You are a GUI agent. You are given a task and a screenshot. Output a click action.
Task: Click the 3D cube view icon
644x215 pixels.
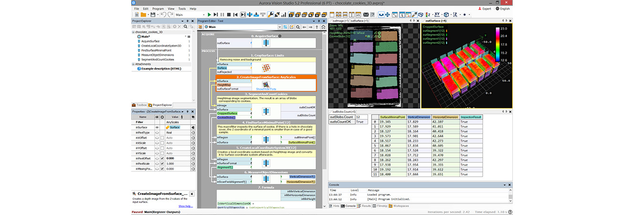click(x=446, y=15)
